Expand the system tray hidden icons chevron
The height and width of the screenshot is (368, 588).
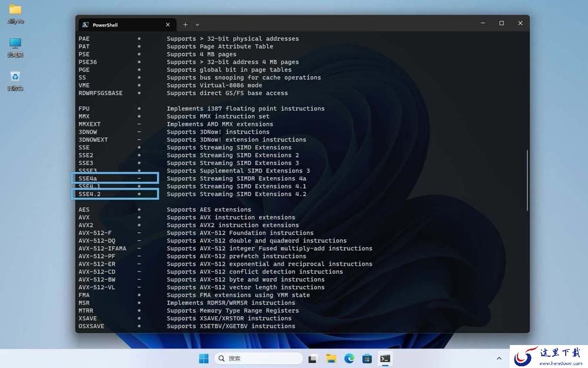click(x=499, y=359)
